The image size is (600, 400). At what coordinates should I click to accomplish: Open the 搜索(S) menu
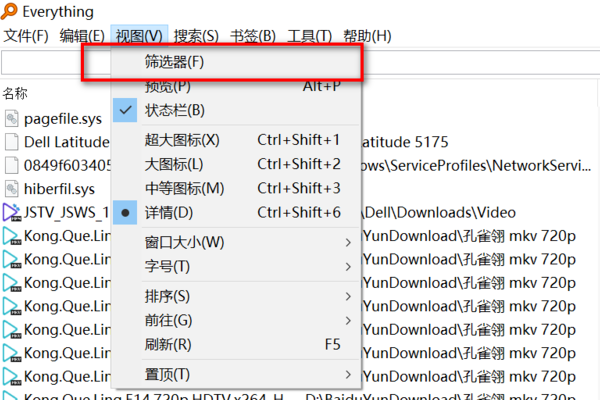coord(196,36)
